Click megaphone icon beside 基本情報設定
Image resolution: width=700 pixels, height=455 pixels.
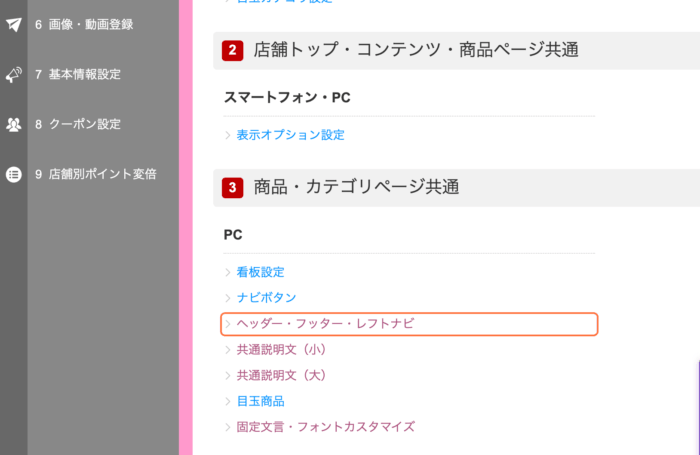14,74
